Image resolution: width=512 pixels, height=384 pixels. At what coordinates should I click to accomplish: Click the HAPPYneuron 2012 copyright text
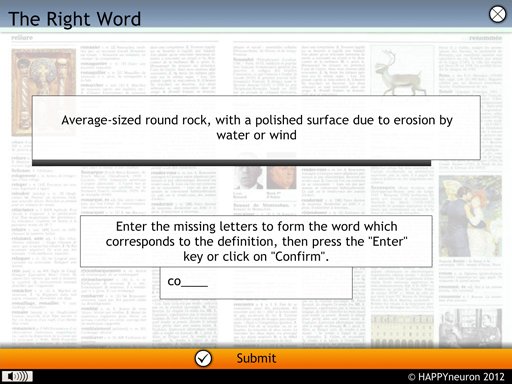456,377
